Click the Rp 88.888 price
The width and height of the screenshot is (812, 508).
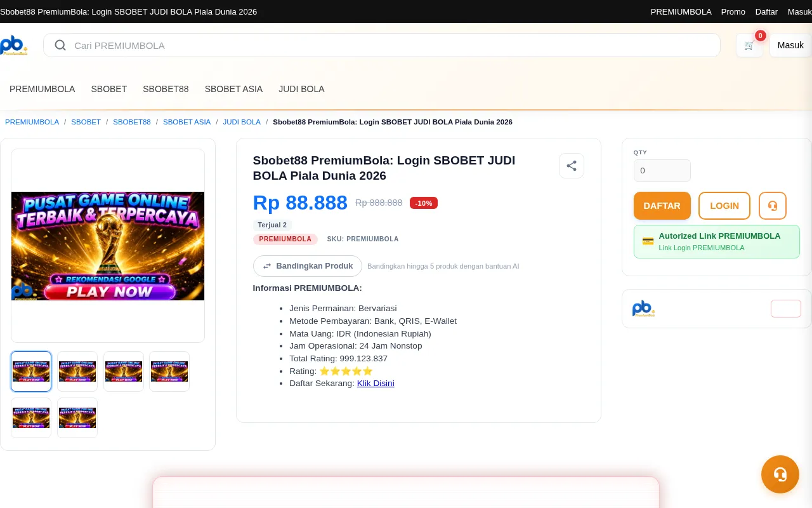(x=300, y=203)
